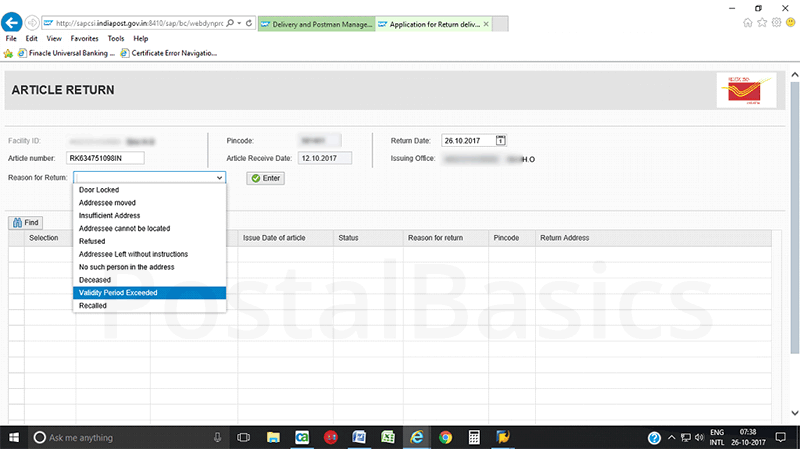Screen dimensions: 800x449
Task: Open Calculator from the taskbar
Action: (x=474, y=437)
